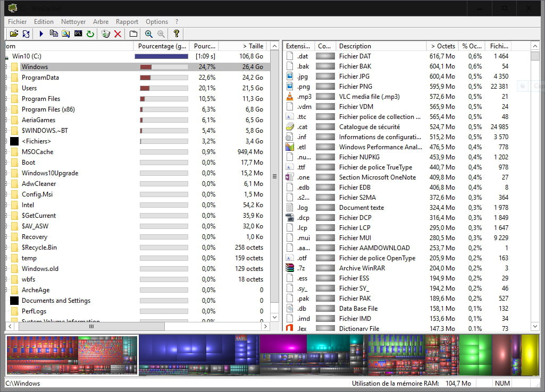The width and height of the screenshot is (545, 392).
Task: Click the font icon for .ttf
Action: [290, 167]
